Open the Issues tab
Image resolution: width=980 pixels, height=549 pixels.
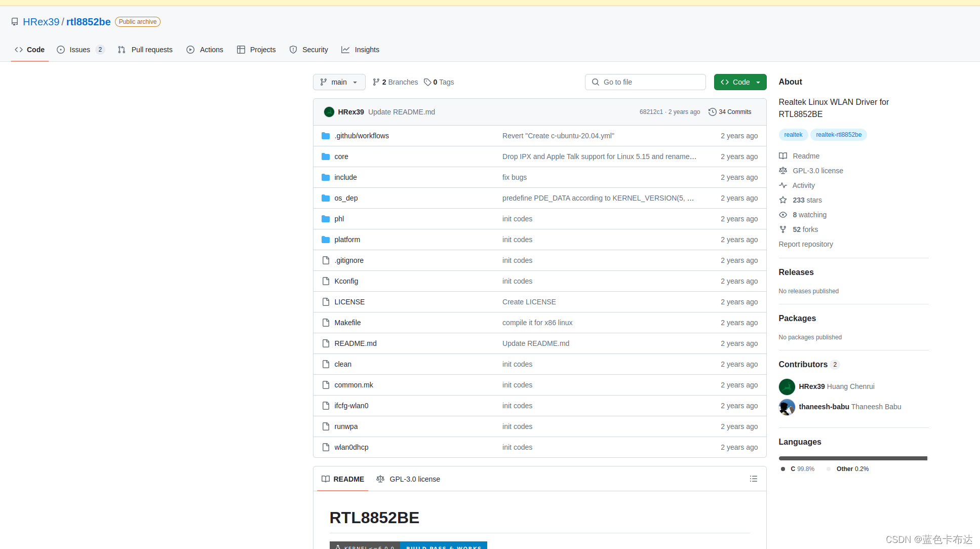81,50
